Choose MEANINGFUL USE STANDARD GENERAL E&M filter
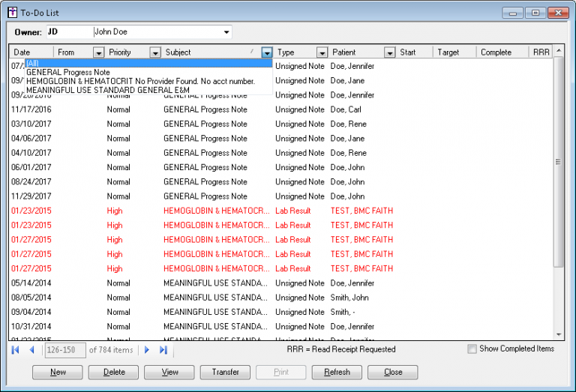Image resolution: width=576 pixels, height=392 pixels. pyautogui.click(x=108, y=90)
